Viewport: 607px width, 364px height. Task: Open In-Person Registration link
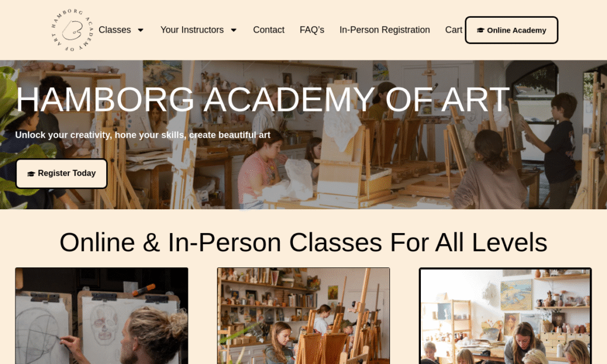pyautogui.click(x=385, y=30)
